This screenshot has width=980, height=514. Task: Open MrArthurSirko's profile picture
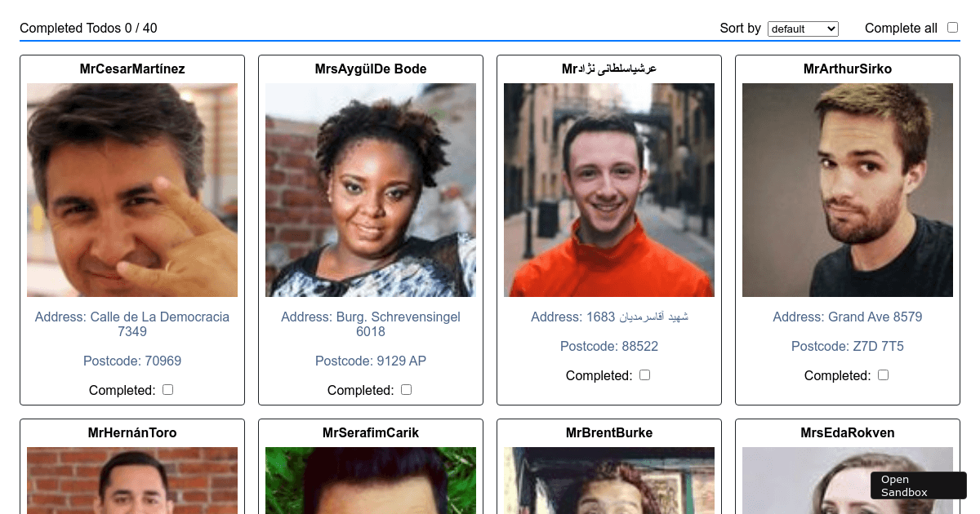pyautogui.click(x=848, y=190)
